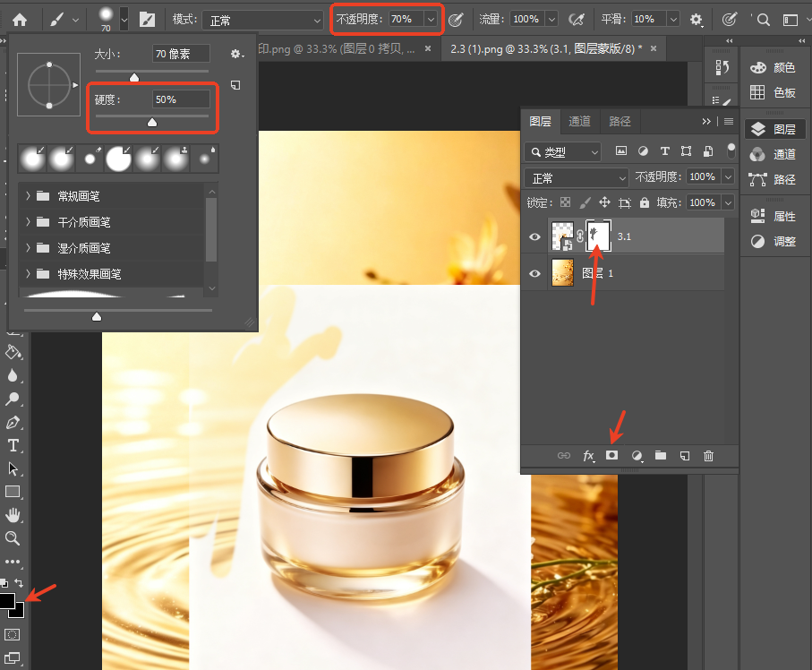812x670 pixels.
Task: Open the 属性 panel button
Action: (x=774, y=216)
